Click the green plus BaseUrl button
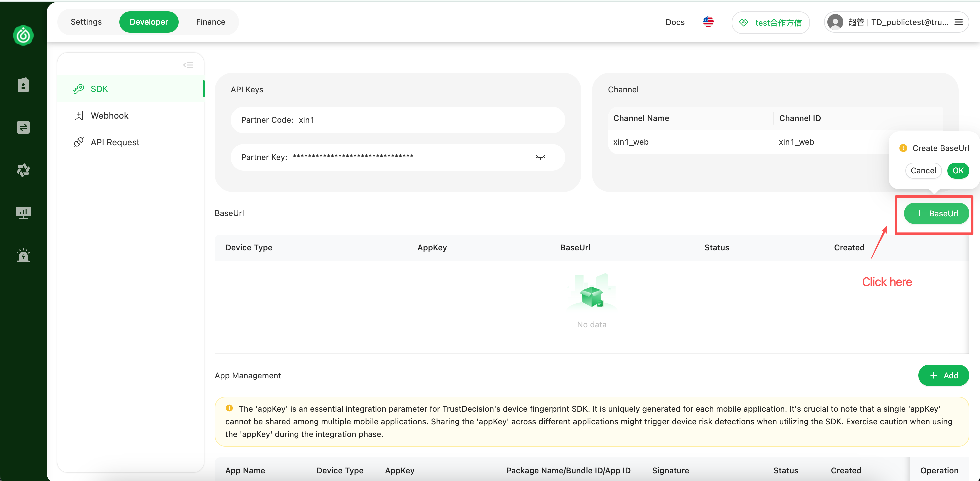Image resolution: width=980 pixels, height=481 pixels. pos(936,213)
